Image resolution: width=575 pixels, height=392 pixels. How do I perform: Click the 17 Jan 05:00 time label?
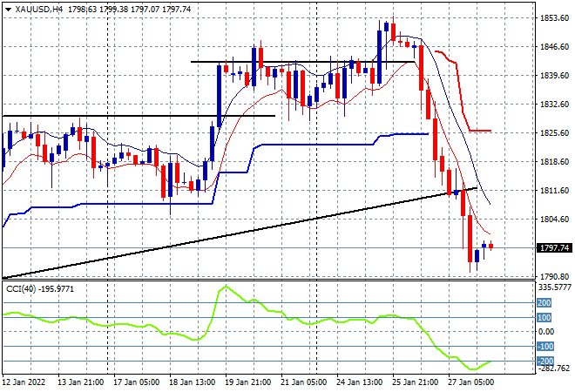(x=137, y=382)
